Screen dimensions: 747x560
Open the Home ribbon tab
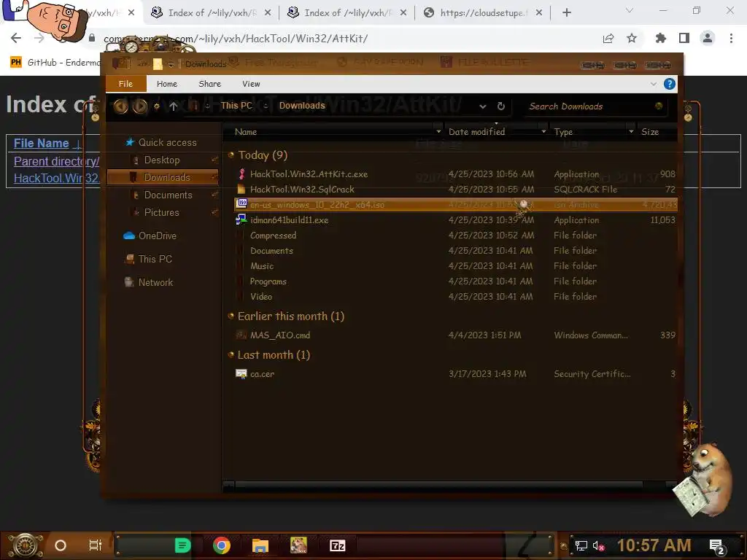coord(167,84)
